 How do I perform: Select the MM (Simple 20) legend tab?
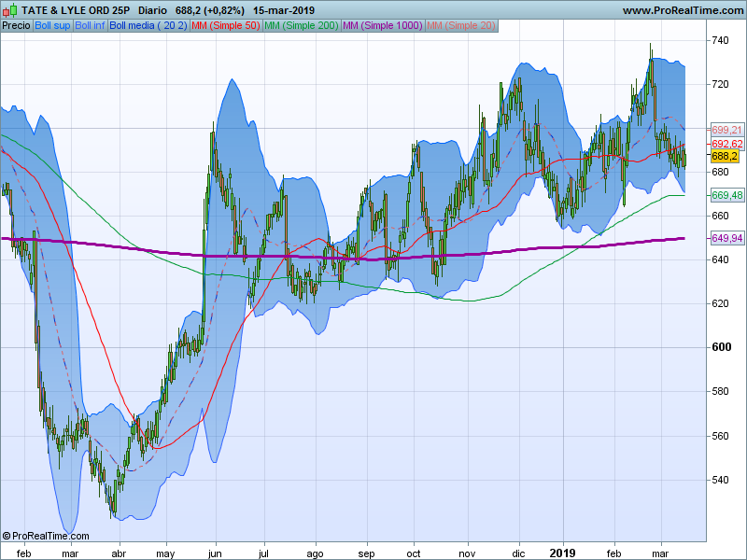click(461, 26)
